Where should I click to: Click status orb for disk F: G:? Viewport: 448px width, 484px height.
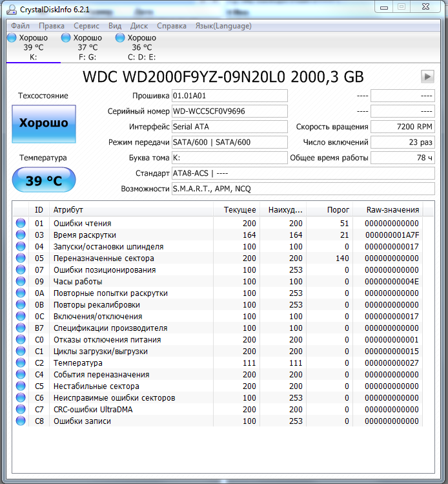coord(66,38)
